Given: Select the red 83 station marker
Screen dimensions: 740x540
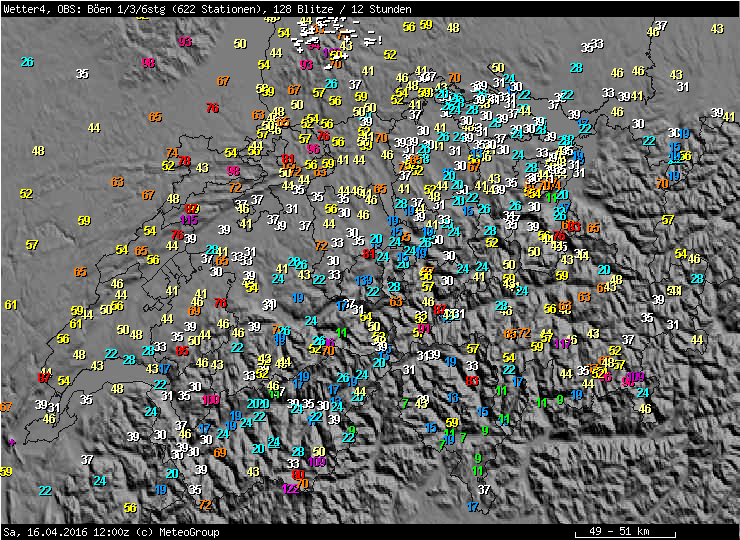Looking at the screenshot, I should pos(473,380).
